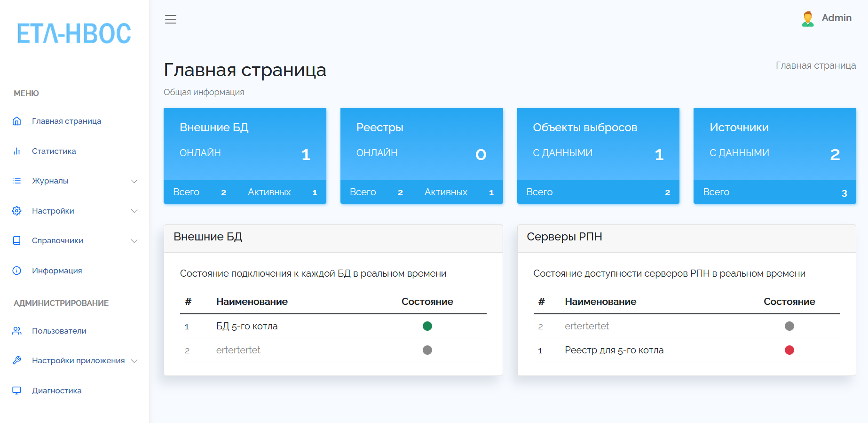Expand the Настройки приложения chevron

pos(134,361)
